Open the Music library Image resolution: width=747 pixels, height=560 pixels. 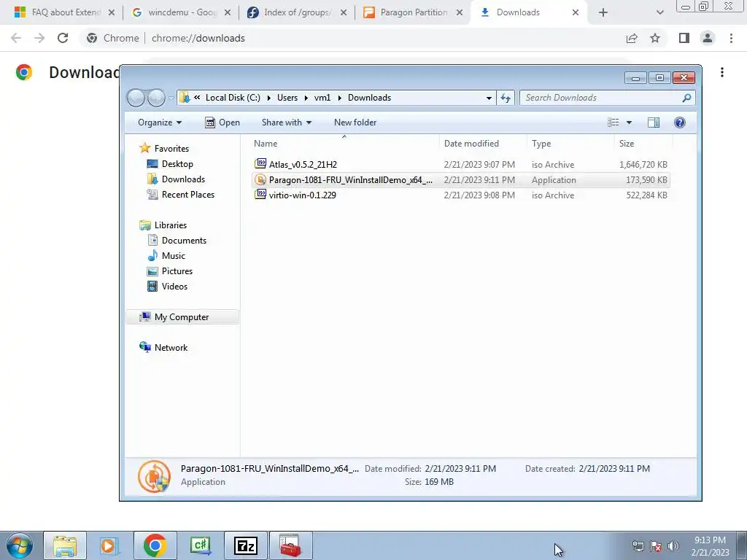[x=166, y=256]
